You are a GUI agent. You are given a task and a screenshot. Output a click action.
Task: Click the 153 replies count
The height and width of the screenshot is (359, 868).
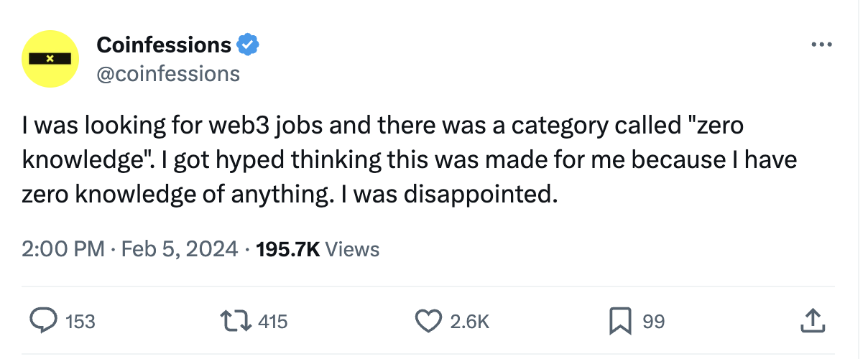click(80, 322)
